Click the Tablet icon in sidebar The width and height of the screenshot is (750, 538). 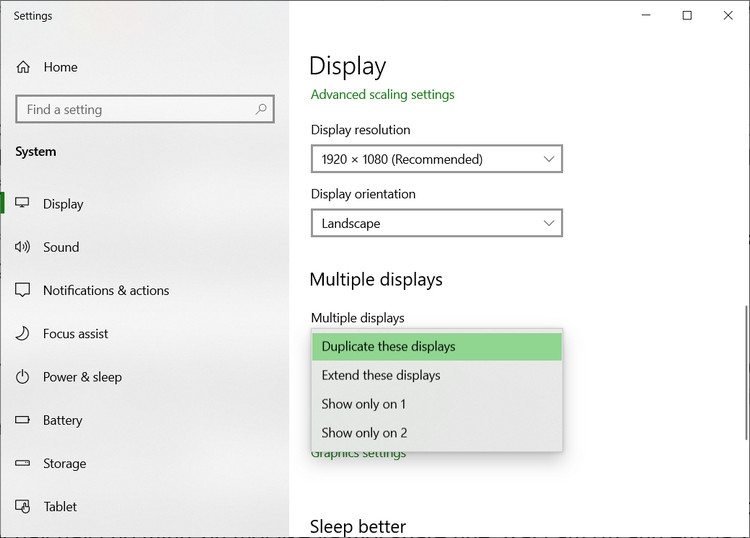(22, 506)
